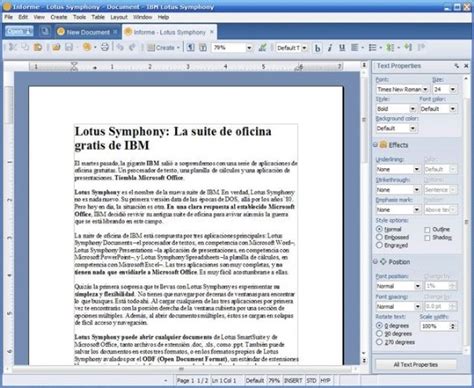Enable the Shadow checkbox
This screenshot has height=388, width=474.
pos(427,238)
